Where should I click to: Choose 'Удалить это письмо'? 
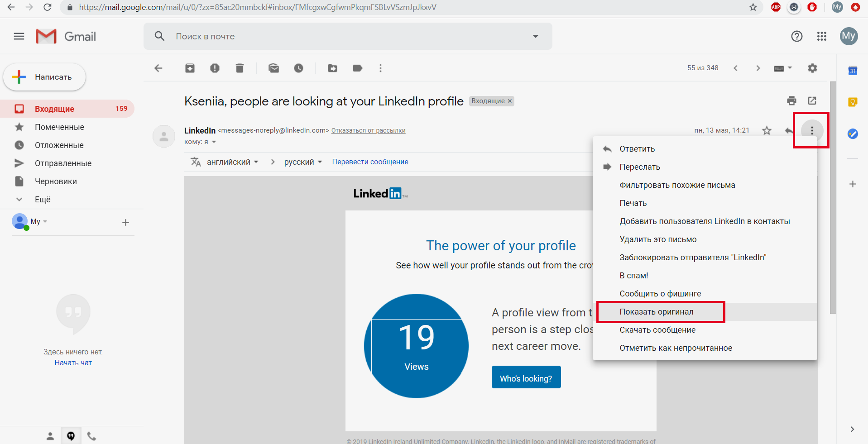[x=705, y=239]
